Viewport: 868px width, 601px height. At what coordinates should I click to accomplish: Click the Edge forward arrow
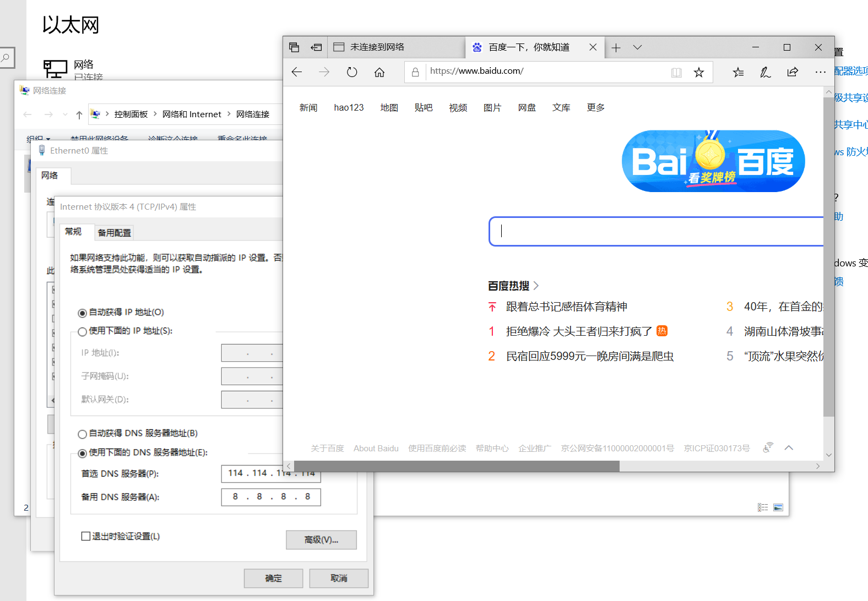tap(324, 72)
